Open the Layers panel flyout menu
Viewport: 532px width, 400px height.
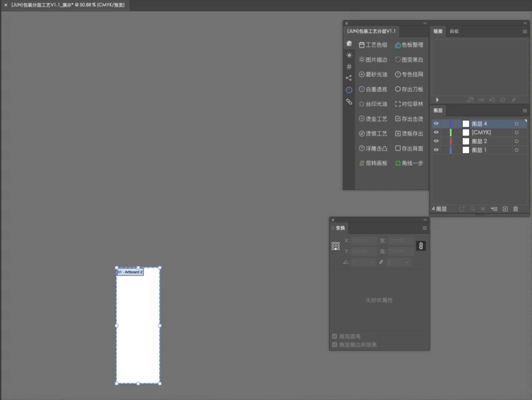click(525, 111)
